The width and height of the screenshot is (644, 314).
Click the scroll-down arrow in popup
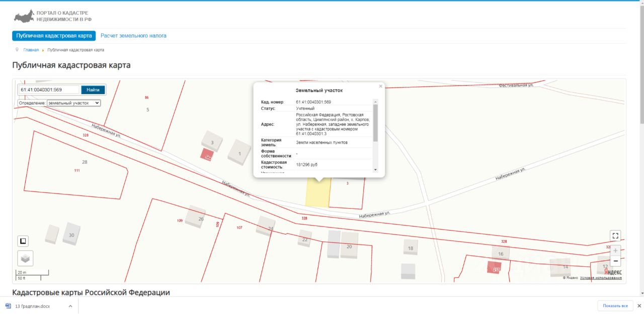click(375, 170)
